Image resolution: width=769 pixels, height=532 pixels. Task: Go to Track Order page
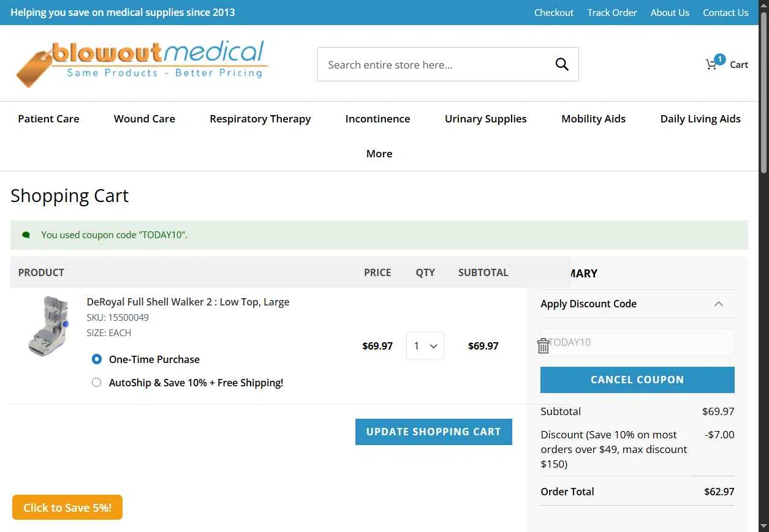(612, 12)
